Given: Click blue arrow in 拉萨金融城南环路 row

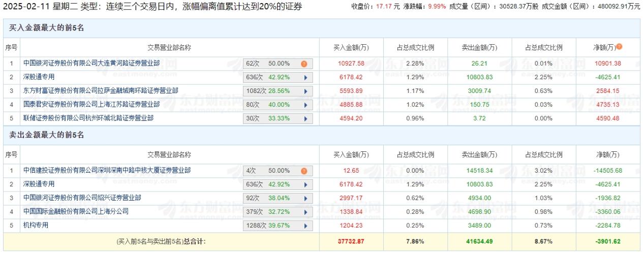Looking at the screenshot, I should (x=306, y=91).
